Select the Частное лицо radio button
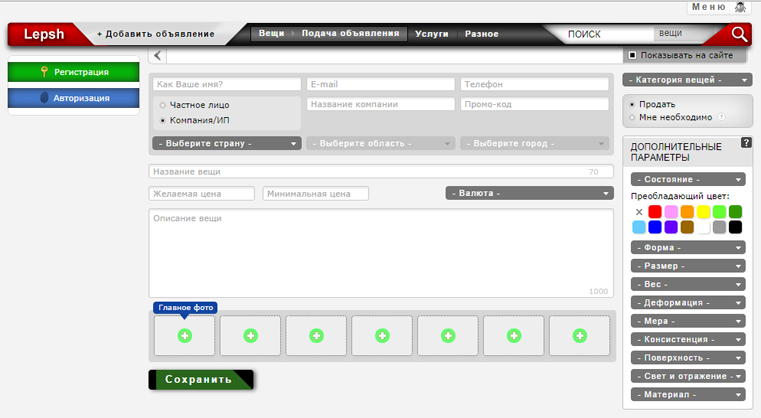 [x=163, y=104]
